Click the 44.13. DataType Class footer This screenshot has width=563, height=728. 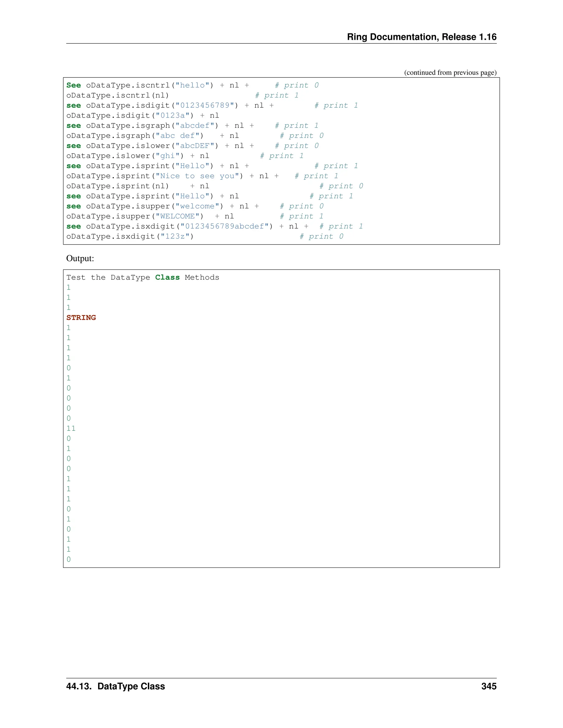tap(115, 686)
